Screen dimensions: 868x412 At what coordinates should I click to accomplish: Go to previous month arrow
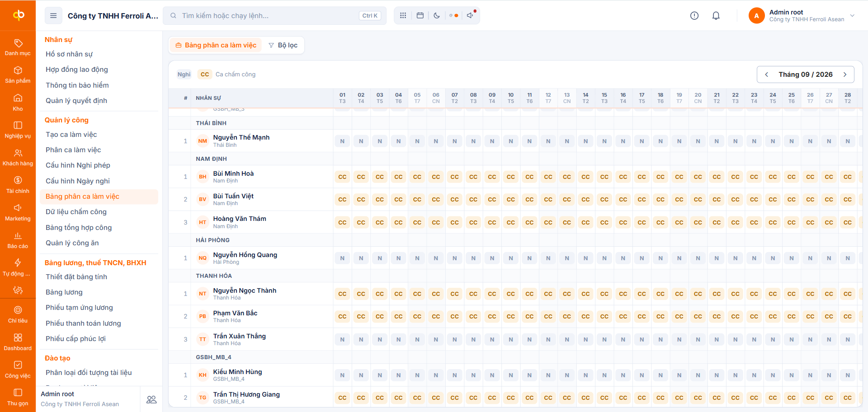[x=767, y=75]
